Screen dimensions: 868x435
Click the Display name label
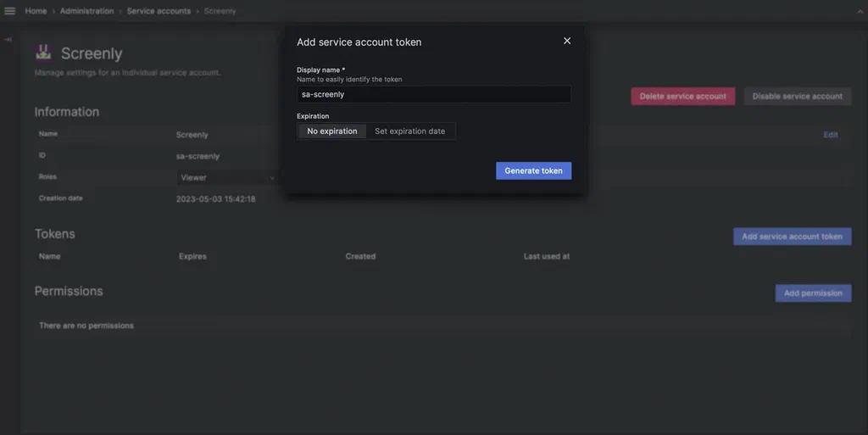(x=320, y=70)
